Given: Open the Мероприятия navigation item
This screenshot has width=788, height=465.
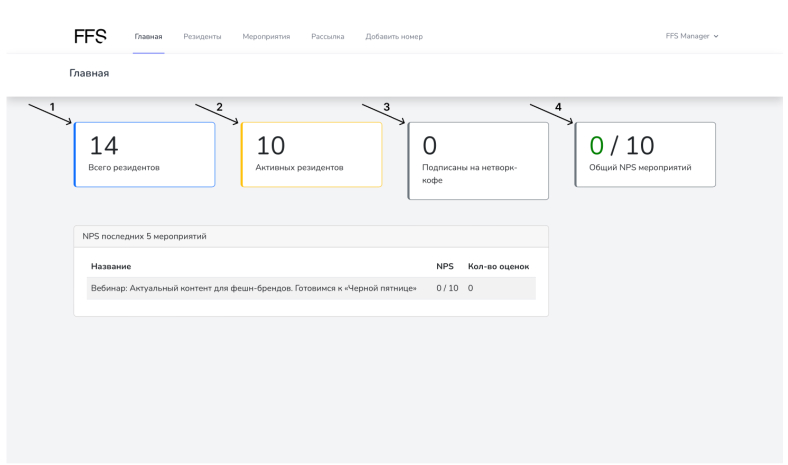Looking at the screenshot, I should [x=266, y=37].
